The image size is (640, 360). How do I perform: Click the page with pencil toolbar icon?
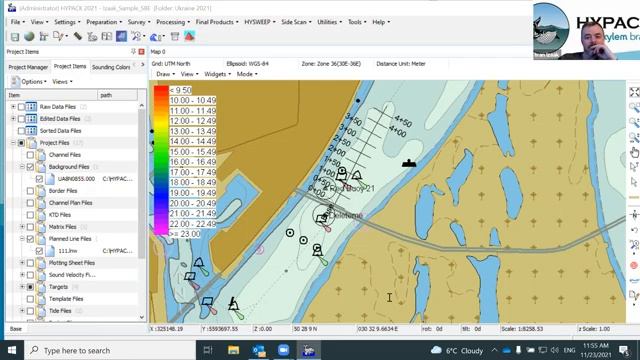tap(58, 36)
